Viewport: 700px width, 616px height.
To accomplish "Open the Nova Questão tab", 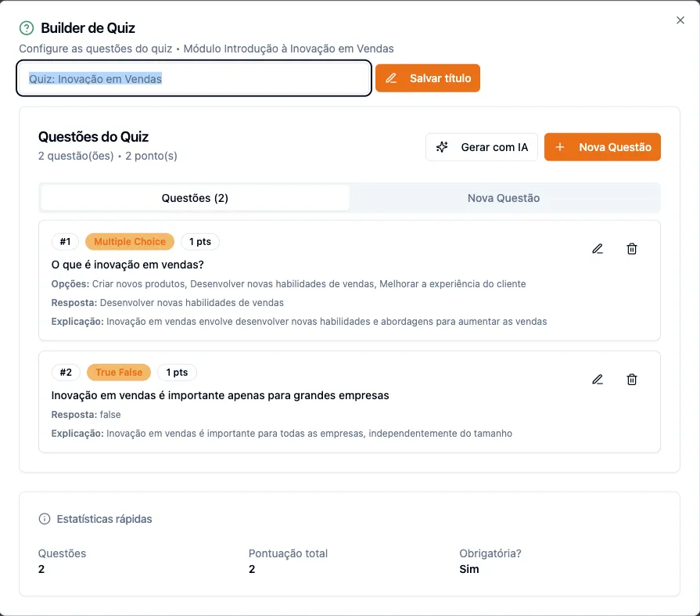I will point(504,198).
